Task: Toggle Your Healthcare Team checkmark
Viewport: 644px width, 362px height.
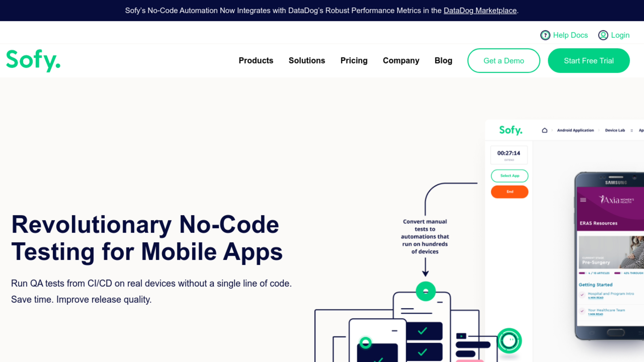Action: (x=582, y=311)
